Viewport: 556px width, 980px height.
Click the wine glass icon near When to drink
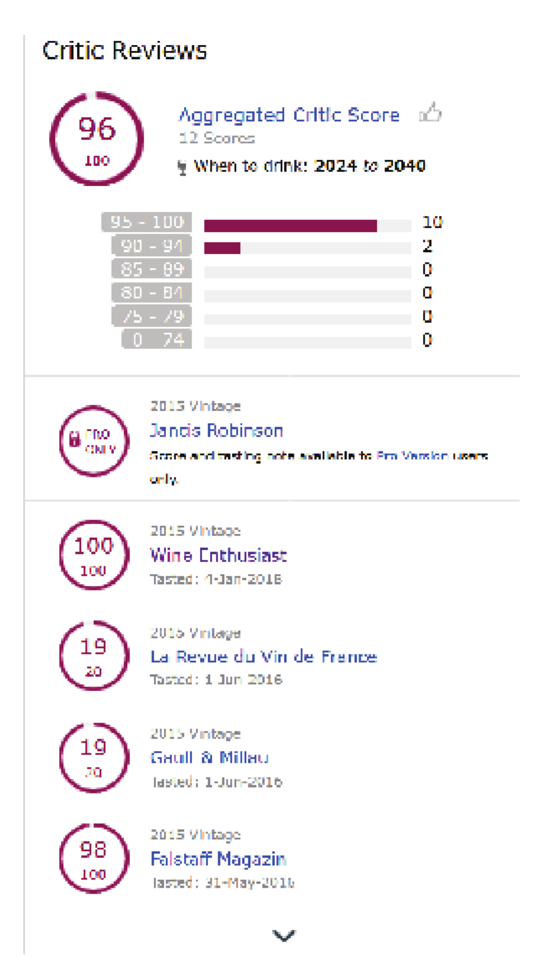pos(182,167)
